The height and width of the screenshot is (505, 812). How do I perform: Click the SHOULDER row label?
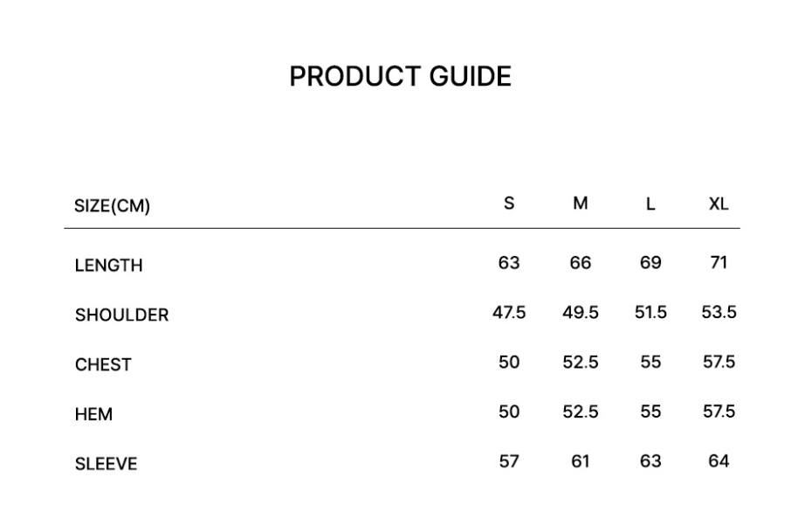point(121,315)
